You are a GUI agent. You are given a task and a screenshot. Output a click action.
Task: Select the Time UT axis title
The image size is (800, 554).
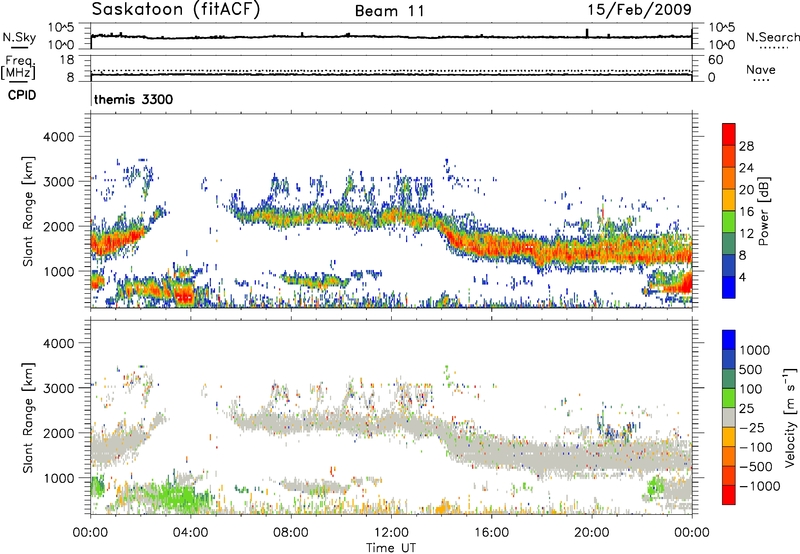pos(391,548)
